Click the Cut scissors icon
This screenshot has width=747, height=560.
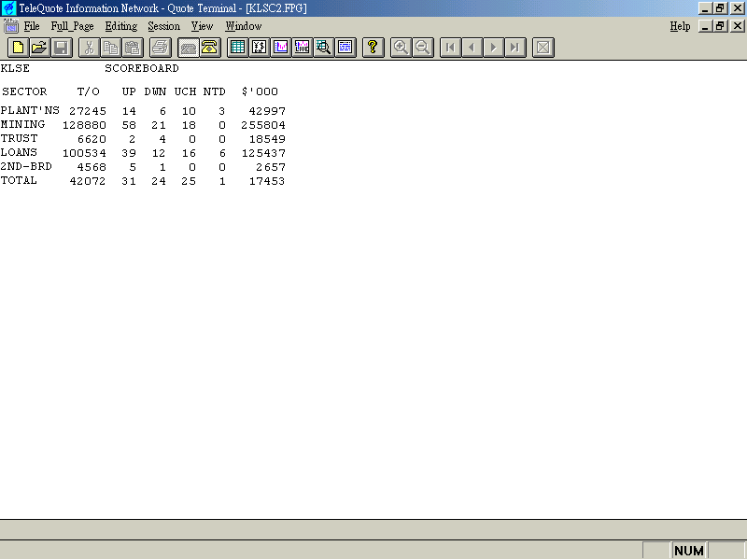(89, 48)
